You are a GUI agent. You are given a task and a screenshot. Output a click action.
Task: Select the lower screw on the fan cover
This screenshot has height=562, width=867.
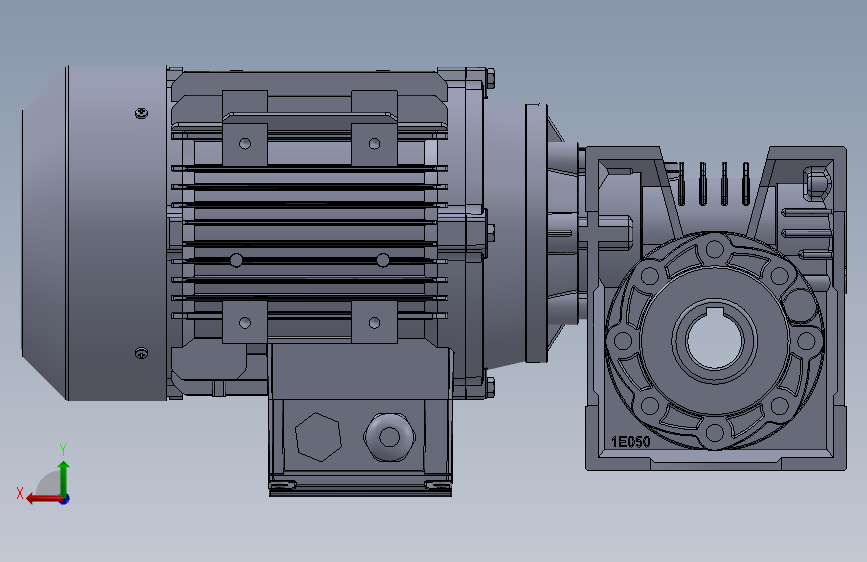[x=142, y=353]
